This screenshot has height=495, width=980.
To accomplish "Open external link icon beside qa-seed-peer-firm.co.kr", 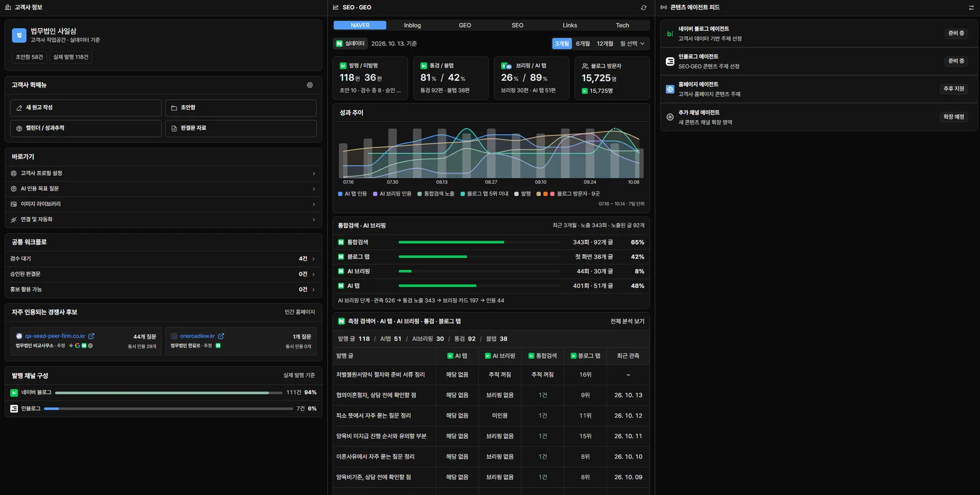I will pos(91,336).
